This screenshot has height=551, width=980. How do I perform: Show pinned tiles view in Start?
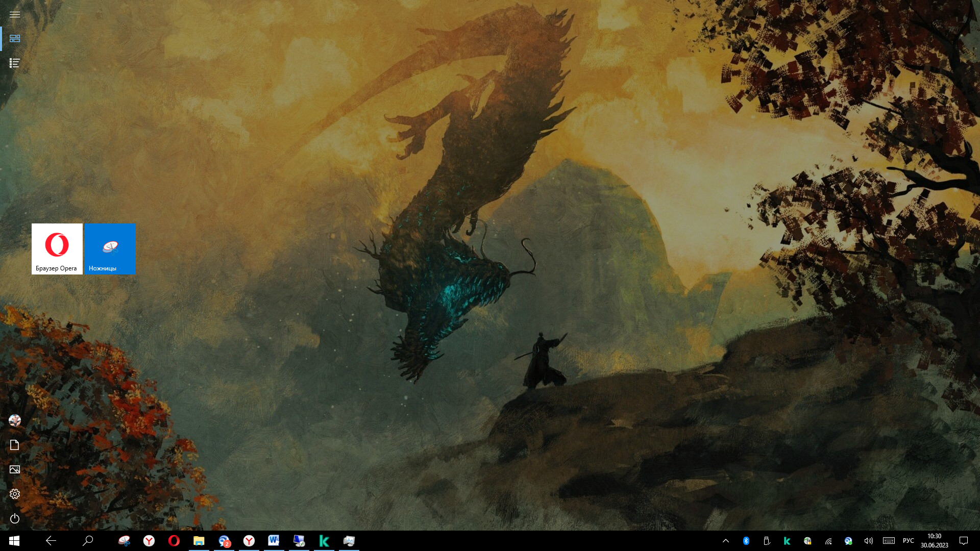tap(15, 39)
